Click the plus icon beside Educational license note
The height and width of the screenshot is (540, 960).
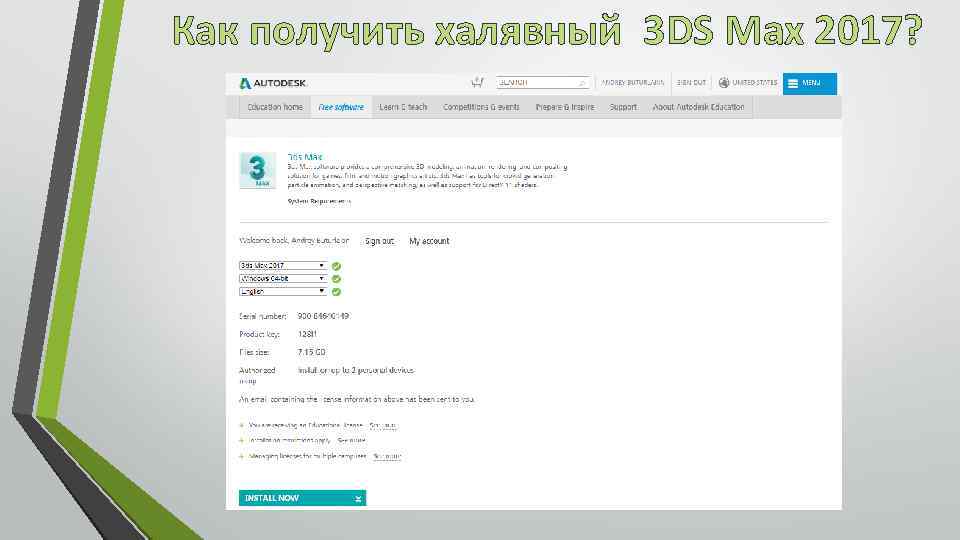coord(242,426)
